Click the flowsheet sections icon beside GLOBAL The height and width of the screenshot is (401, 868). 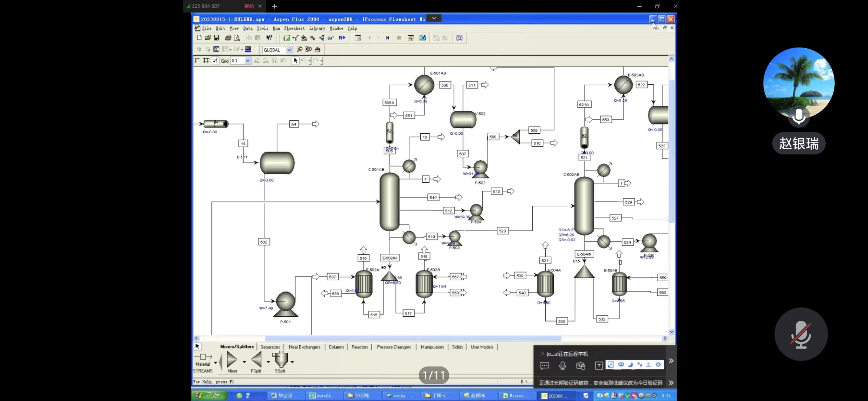click(x=309, y=49)
